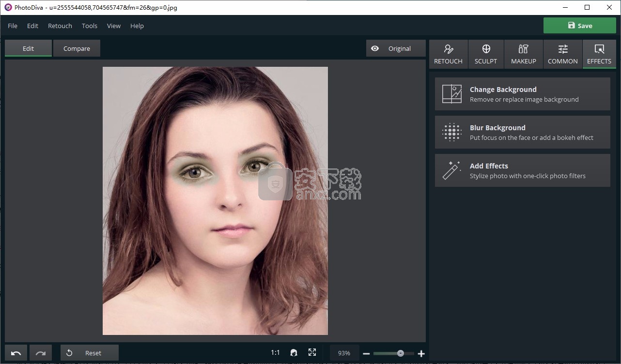
Task: Toggle the Original view eye button
Action: (x=396, y=48)
